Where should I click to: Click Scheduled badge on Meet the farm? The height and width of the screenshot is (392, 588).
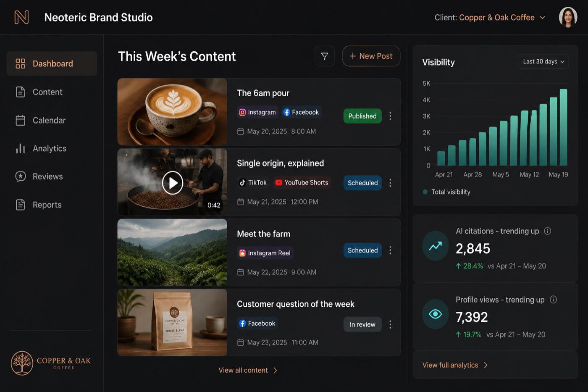click(x=362, y=250)
